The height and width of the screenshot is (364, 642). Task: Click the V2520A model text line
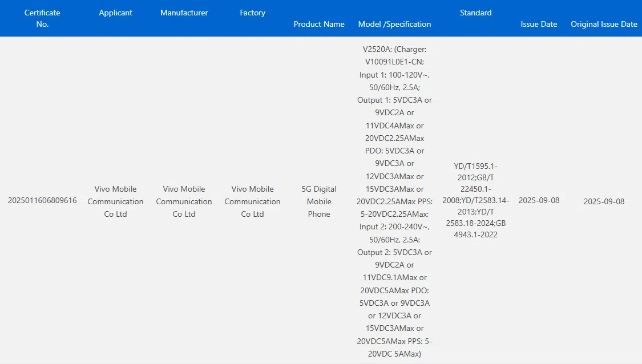pyautogui.click(x=394, y=50)
